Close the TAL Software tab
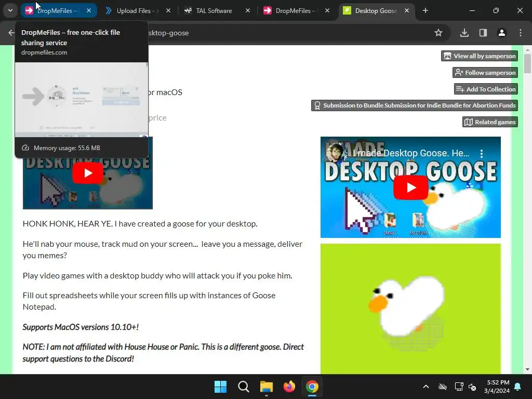 248,10
